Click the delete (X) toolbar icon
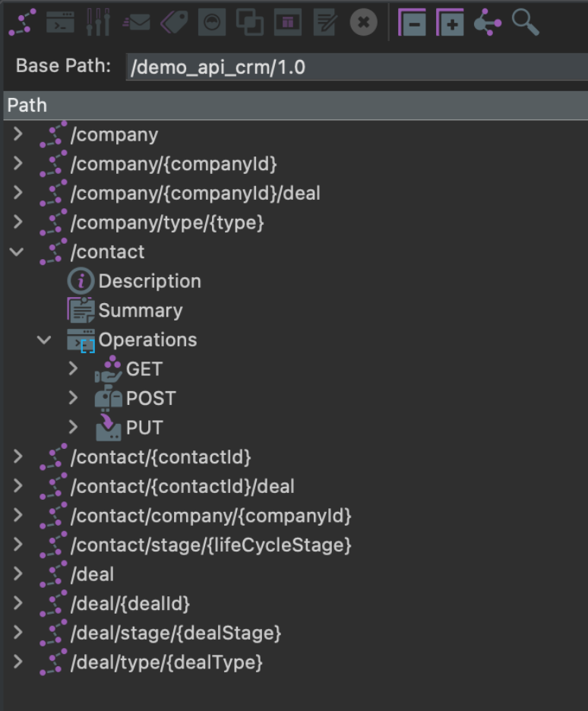 (x=363, y=23)
